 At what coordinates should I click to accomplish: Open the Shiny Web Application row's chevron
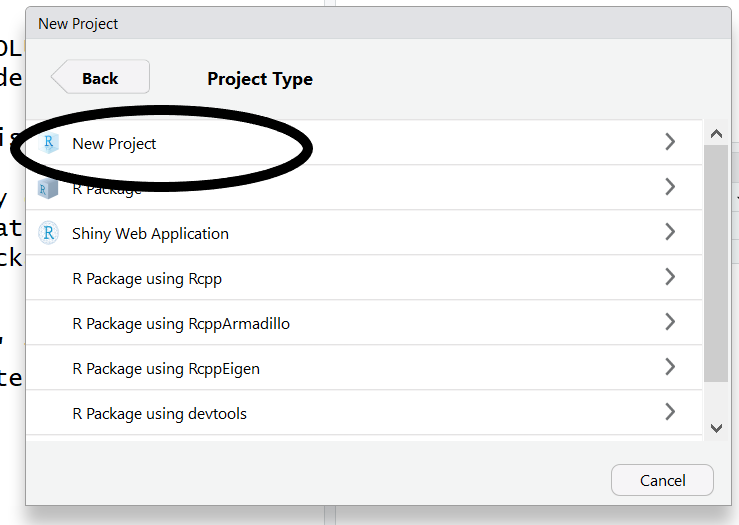[670, 232]
